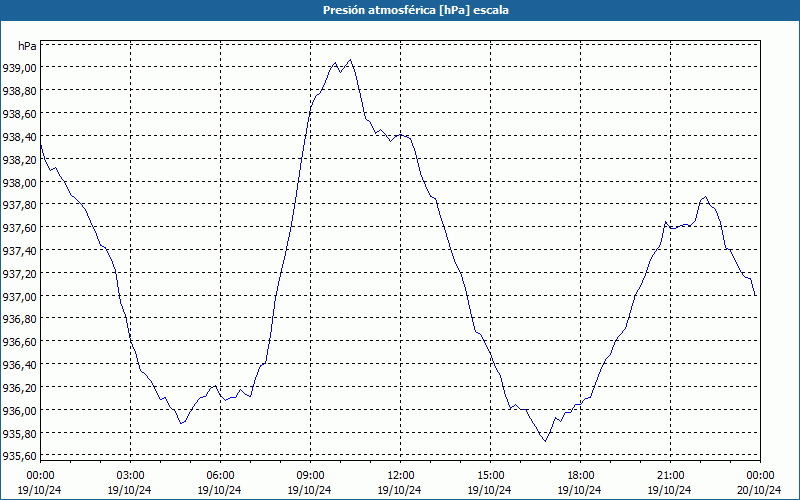
Task: Select the 06:00 time axis label
Action: click(220, 476)
